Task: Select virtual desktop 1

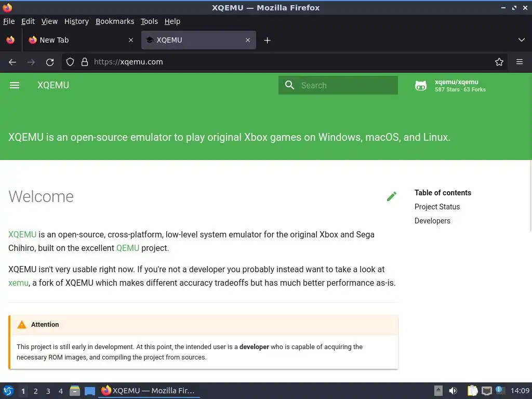Action: click(23, 391)
